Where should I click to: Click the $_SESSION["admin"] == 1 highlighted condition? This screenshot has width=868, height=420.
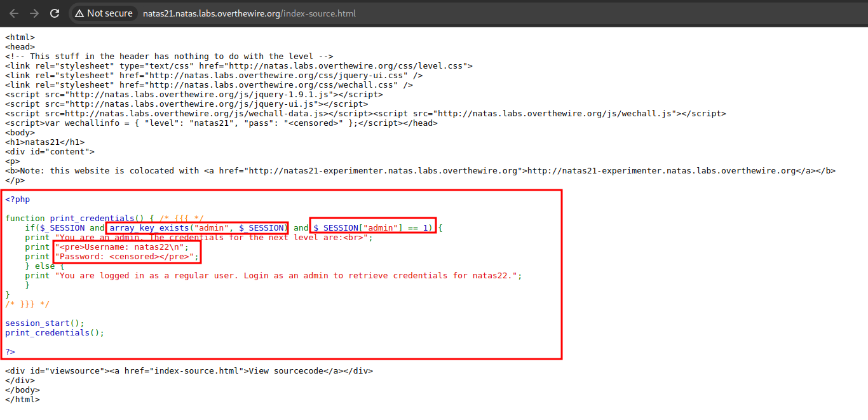[x=373, y=228]
